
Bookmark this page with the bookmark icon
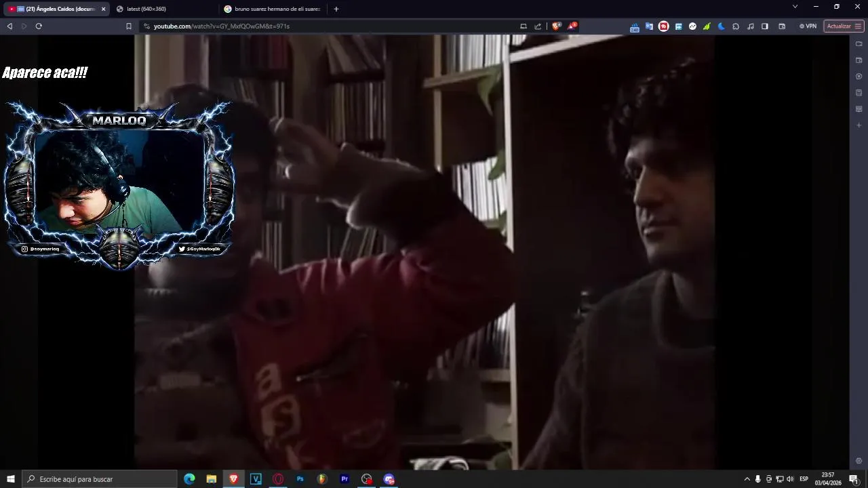point(129,26)
